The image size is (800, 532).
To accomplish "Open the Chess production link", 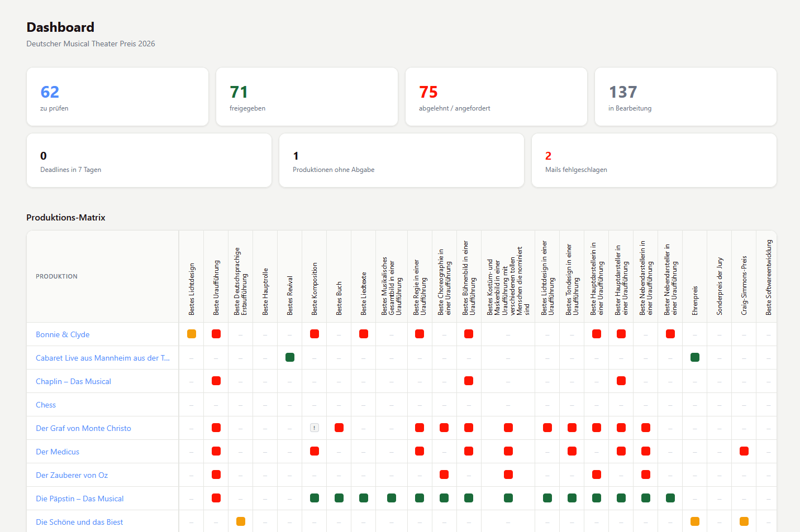I will pos(46,405).
